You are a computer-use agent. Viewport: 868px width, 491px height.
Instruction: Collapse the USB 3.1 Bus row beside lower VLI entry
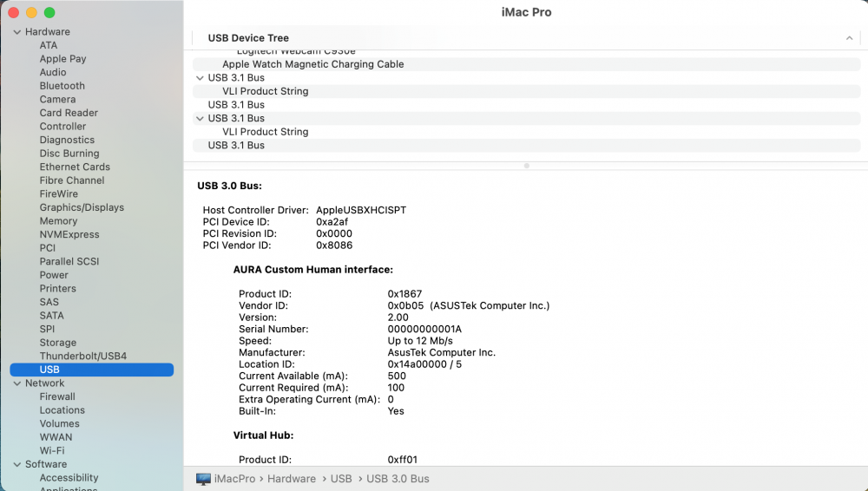point(200,119)
